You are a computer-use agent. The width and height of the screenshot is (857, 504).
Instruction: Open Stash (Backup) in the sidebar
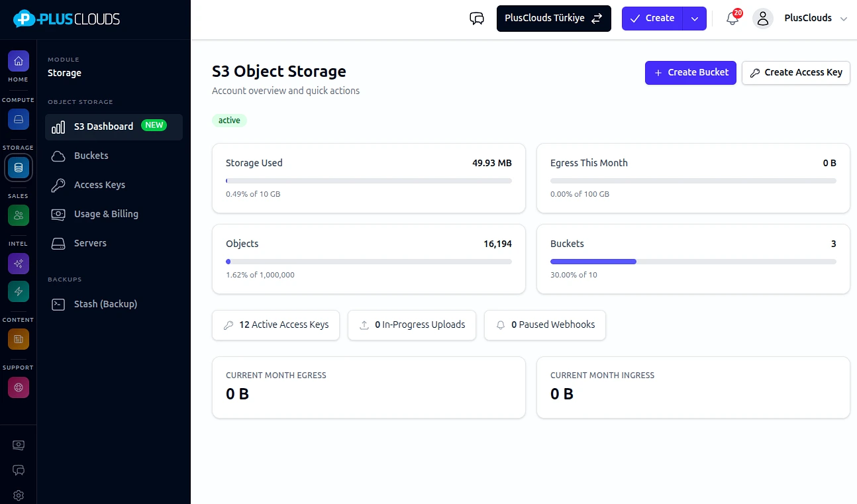point(114,304)
